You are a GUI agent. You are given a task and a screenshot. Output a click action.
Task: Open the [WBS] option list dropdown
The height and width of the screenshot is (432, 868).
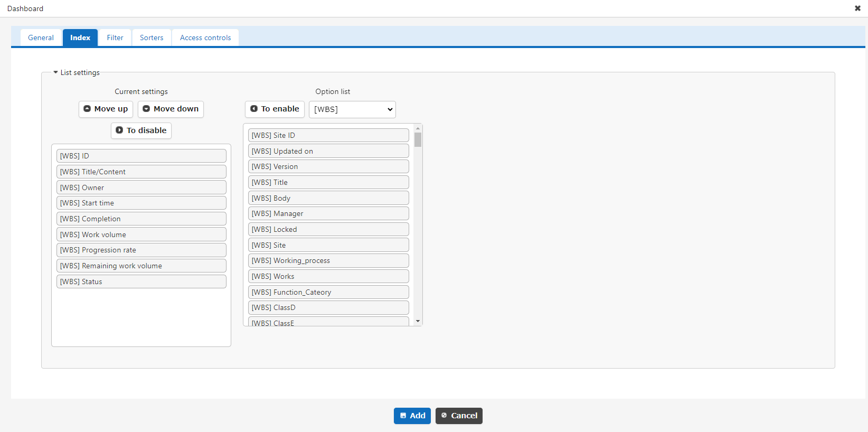pos(352,109)
